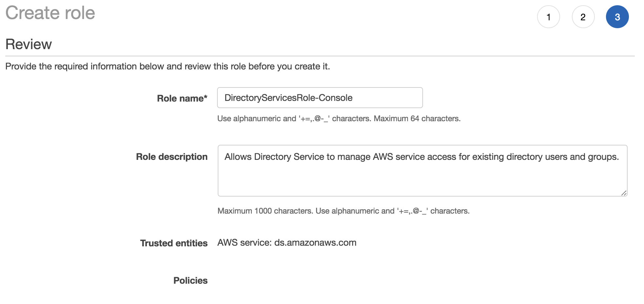This screenshot has width=644, height=304.
Task: Click the 'Review' section heading
Action: (29, 44)
